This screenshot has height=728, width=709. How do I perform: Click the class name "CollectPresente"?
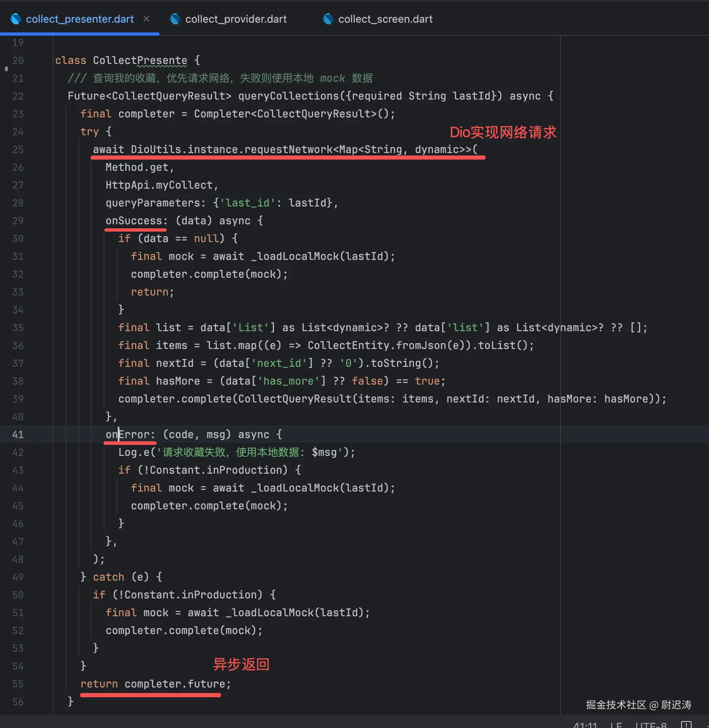[140, 61]
